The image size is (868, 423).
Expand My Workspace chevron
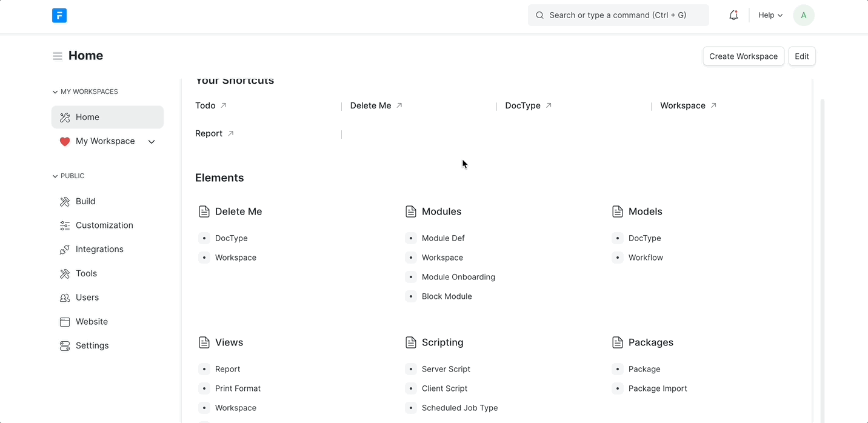tap(152, 142)
